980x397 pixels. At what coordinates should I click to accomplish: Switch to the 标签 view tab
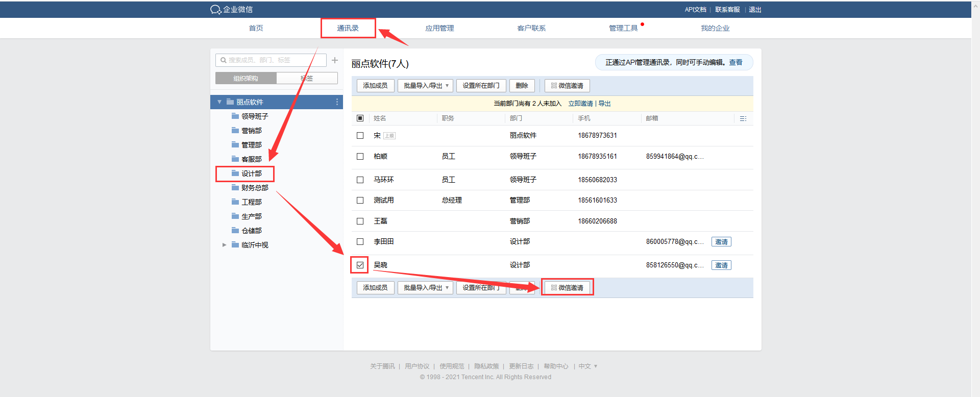pyautogui.click(x=307, y=78)
